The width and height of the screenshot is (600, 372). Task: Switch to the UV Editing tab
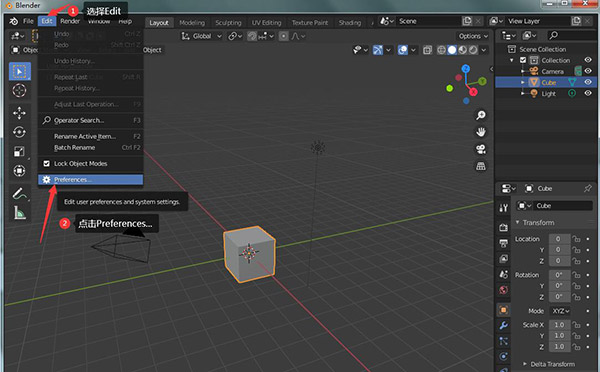266,23
